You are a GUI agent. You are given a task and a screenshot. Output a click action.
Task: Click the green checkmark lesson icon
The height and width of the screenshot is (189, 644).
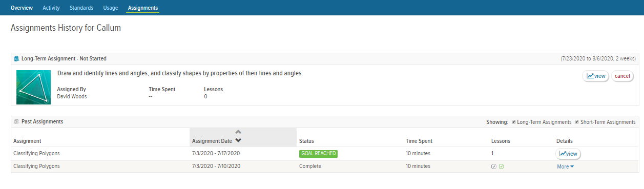[502, 166]
